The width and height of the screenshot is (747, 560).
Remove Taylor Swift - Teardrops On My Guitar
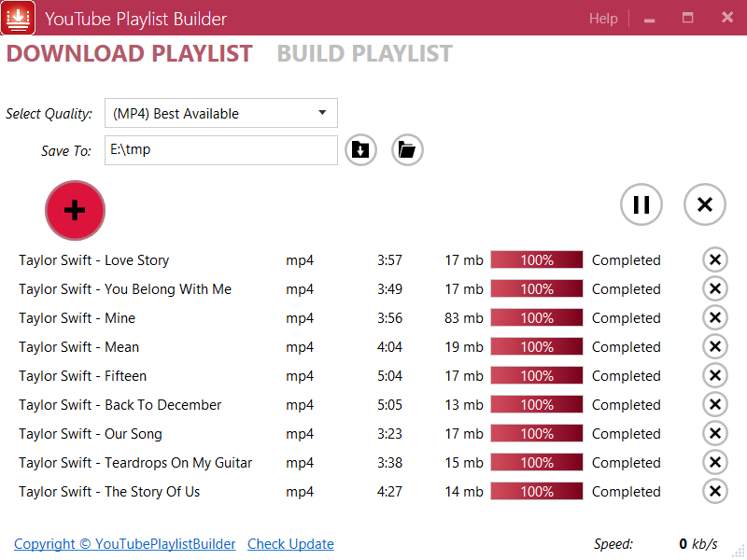pos(714,462)
